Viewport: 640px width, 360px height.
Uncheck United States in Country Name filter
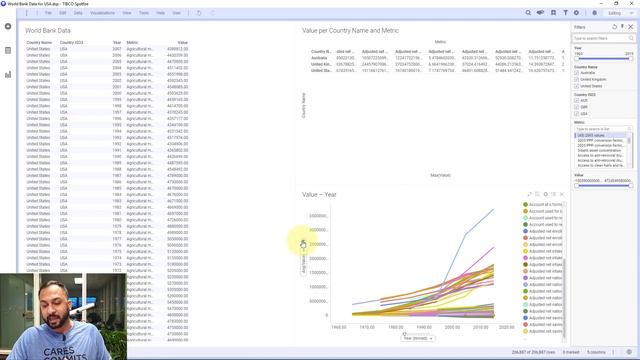tap(576, 86)
